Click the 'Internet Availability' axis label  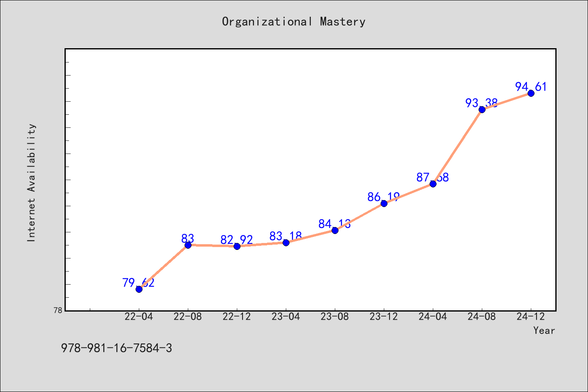[x=31, y=183]
